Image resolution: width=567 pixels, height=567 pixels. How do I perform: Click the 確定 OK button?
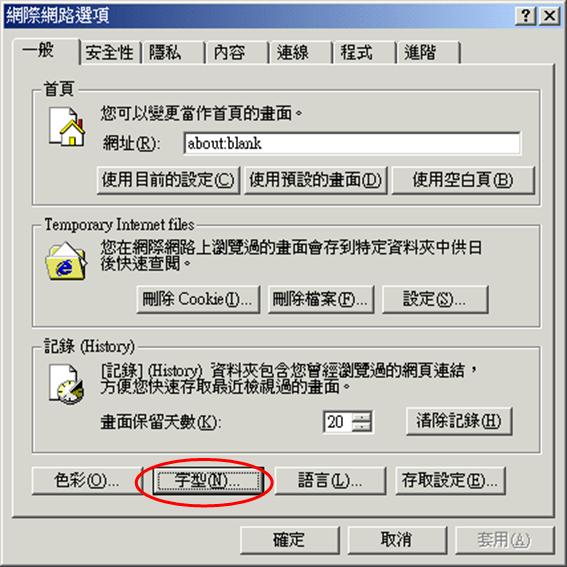290,540
